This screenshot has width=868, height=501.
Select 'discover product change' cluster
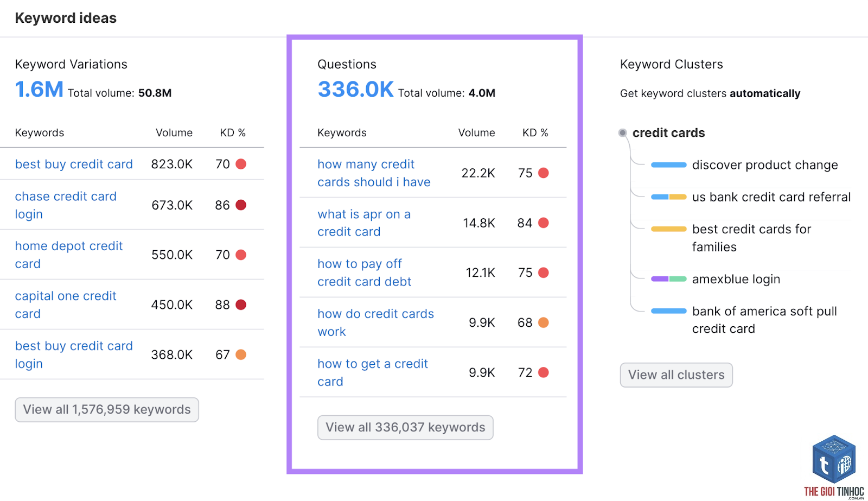(x=765, y=165)
